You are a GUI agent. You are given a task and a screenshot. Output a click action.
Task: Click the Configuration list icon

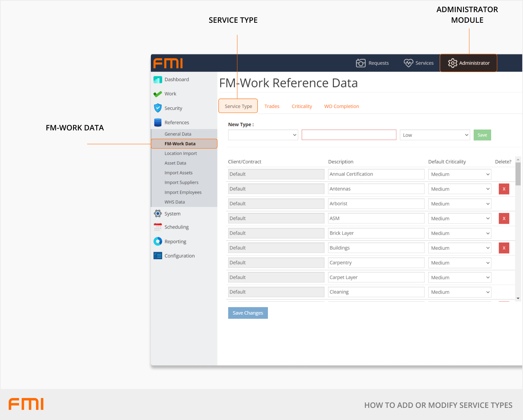point(158,256)
